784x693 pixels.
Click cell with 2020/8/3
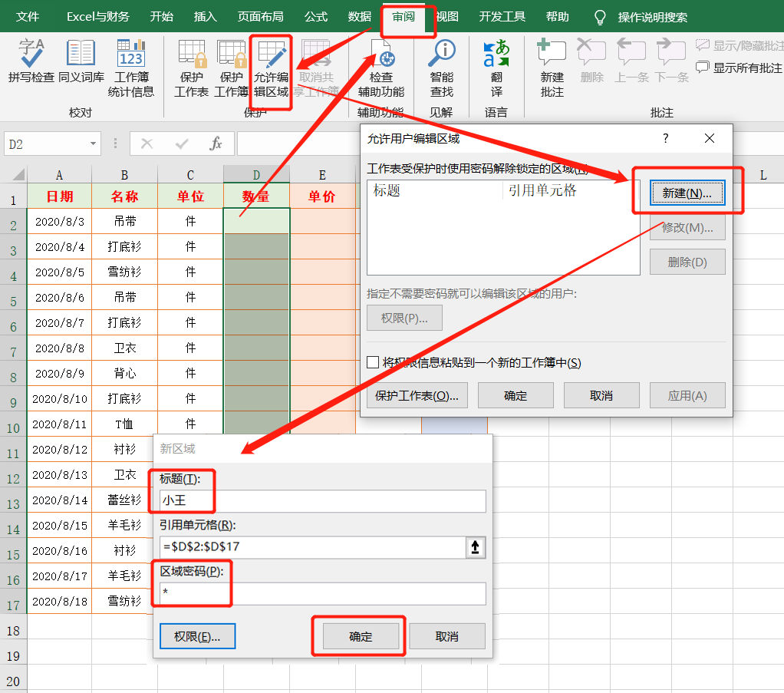(x=60, y=221)
